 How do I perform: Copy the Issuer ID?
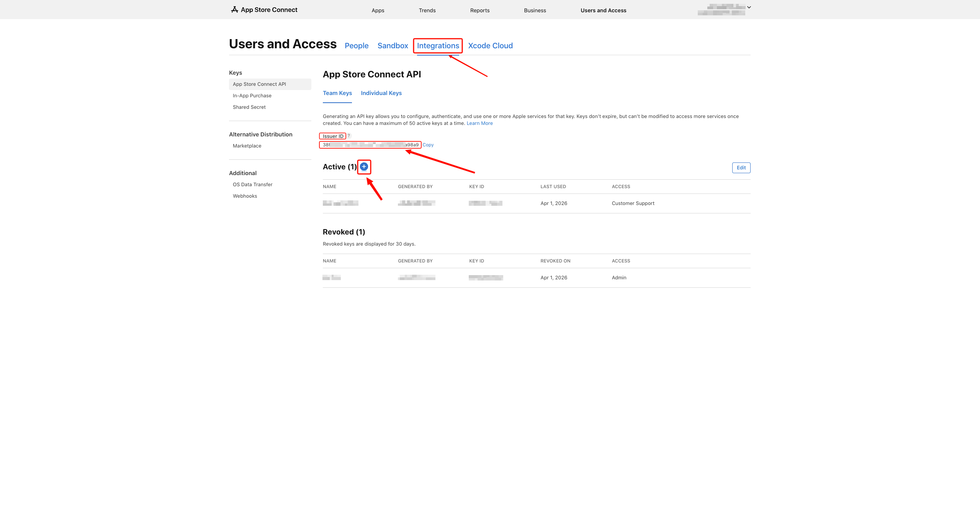428,145
